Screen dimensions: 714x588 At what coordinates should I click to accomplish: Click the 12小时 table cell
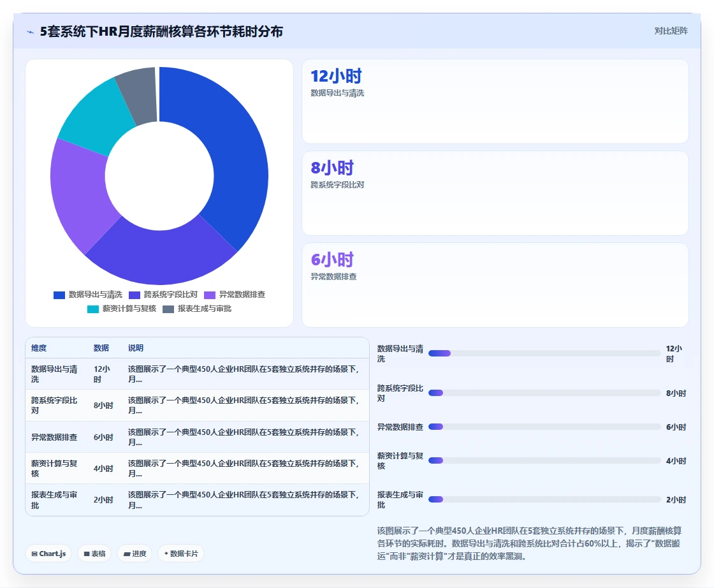click(x=102, y=374)
